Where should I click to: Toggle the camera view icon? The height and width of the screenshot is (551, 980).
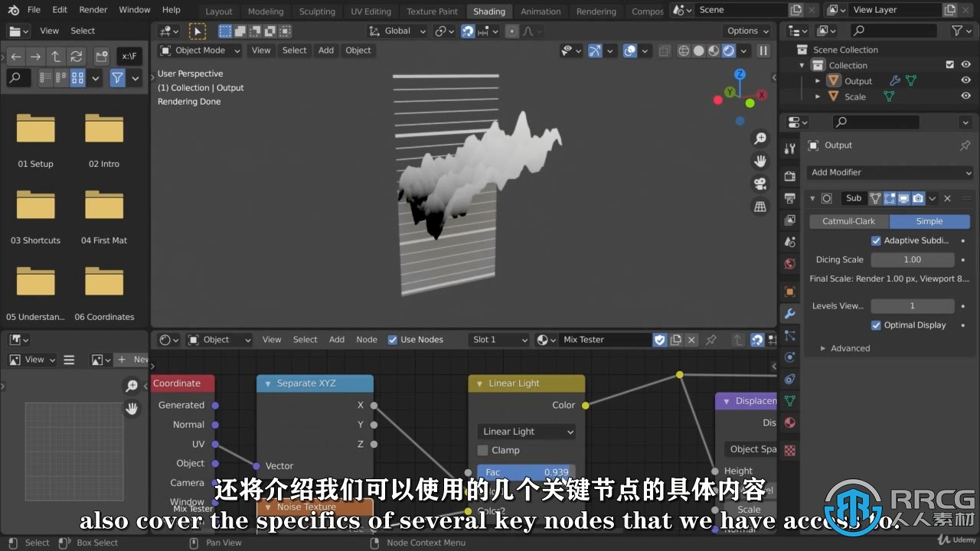[760, 184]
